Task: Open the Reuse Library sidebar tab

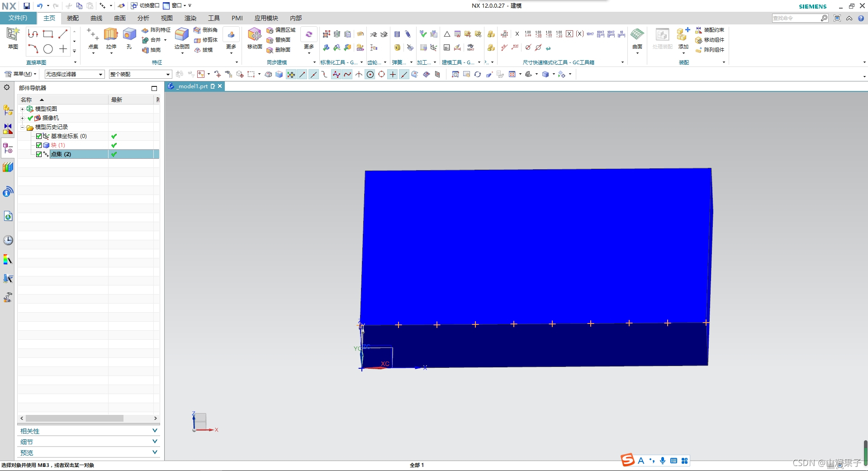Action: (8, 167)
